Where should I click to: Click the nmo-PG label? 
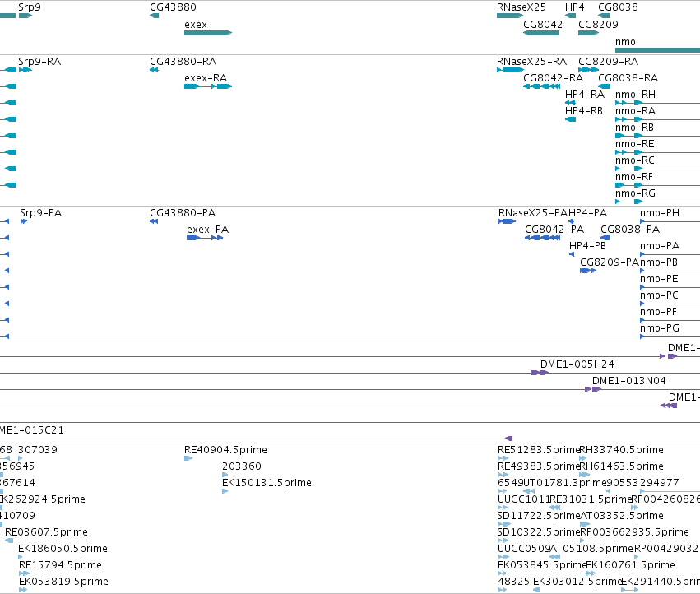(660, 328)
